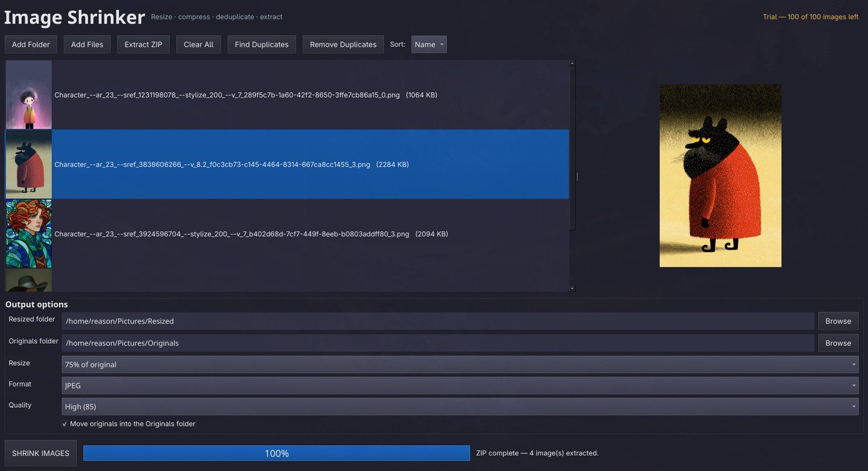The width and height of the screenshot is (868, 471).
Task: Click the Quality label
Action: (20, 405)
